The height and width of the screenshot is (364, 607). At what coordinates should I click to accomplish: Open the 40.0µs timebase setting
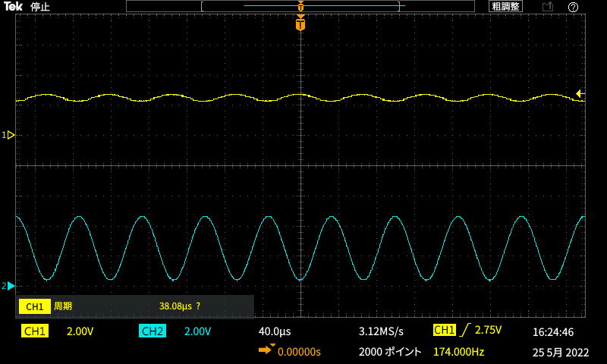275,331
